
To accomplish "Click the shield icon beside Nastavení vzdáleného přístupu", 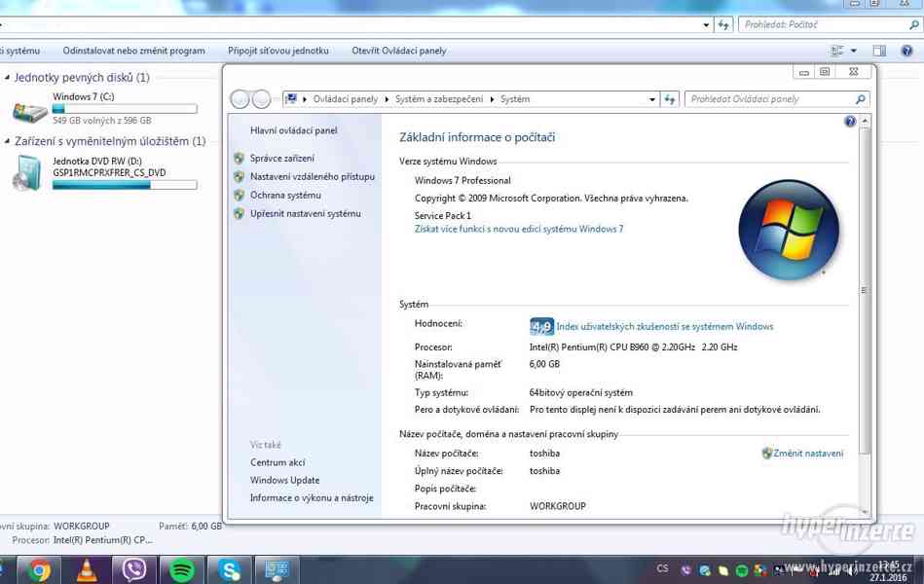I will 239,176.
